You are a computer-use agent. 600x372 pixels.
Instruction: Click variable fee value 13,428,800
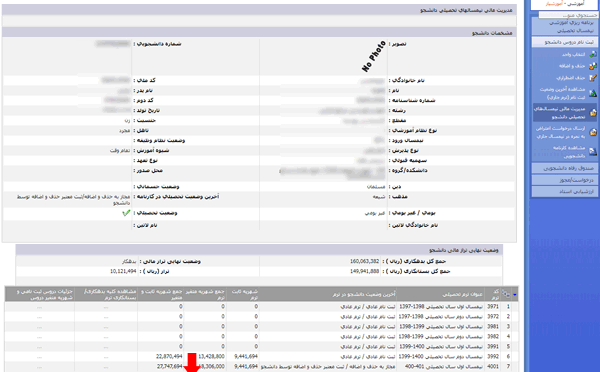tap(211, 356)
